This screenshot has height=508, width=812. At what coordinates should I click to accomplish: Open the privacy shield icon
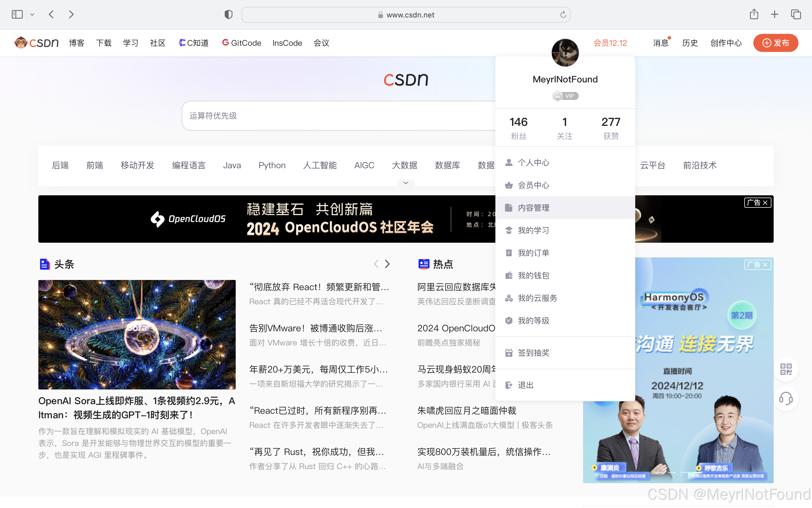point(228,14)
